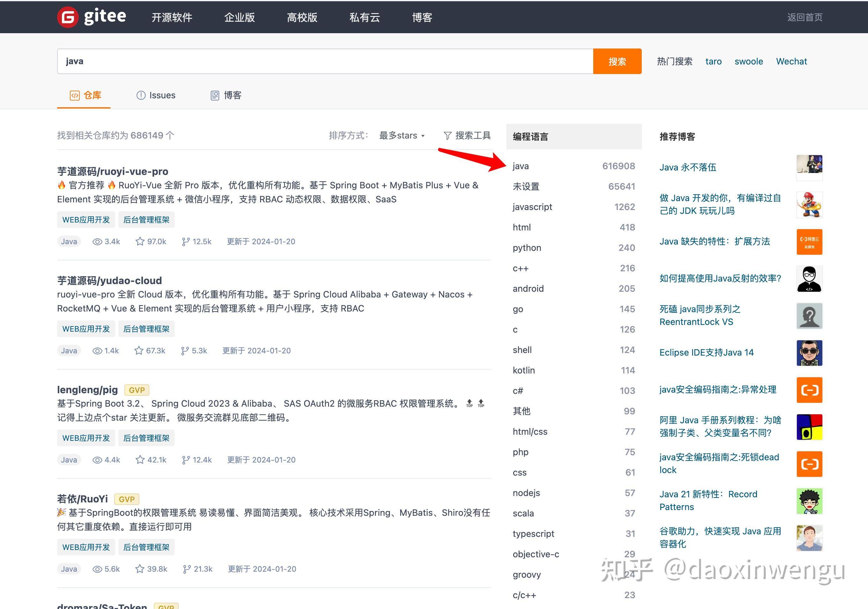Click the GVP badge next to 若依/RuoYi
This screenshot has width=868, height=609.
[x=127, y=500]
